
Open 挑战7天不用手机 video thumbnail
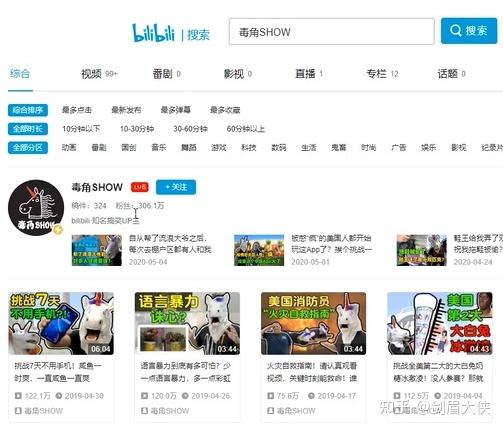pos(61,323)
